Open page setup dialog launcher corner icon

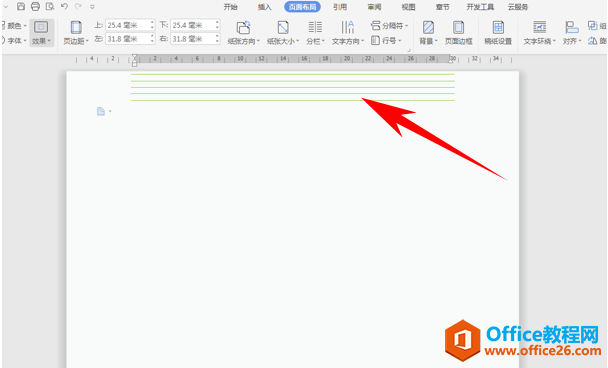(x=408, y=50)
